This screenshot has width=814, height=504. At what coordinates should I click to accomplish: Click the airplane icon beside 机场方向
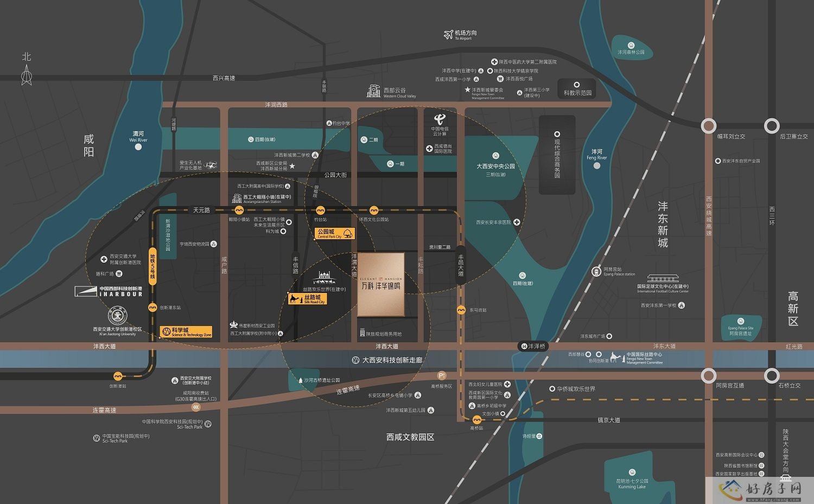[448, 35]
